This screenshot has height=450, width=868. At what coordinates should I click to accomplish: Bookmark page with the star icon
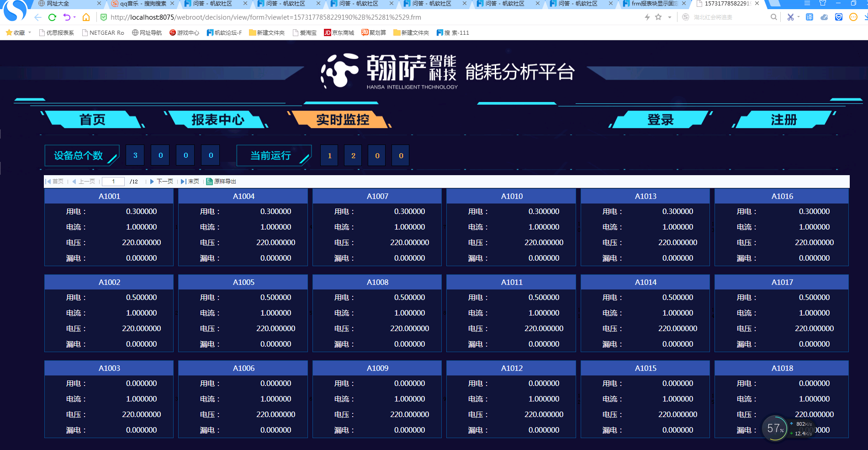pos(658,17)
